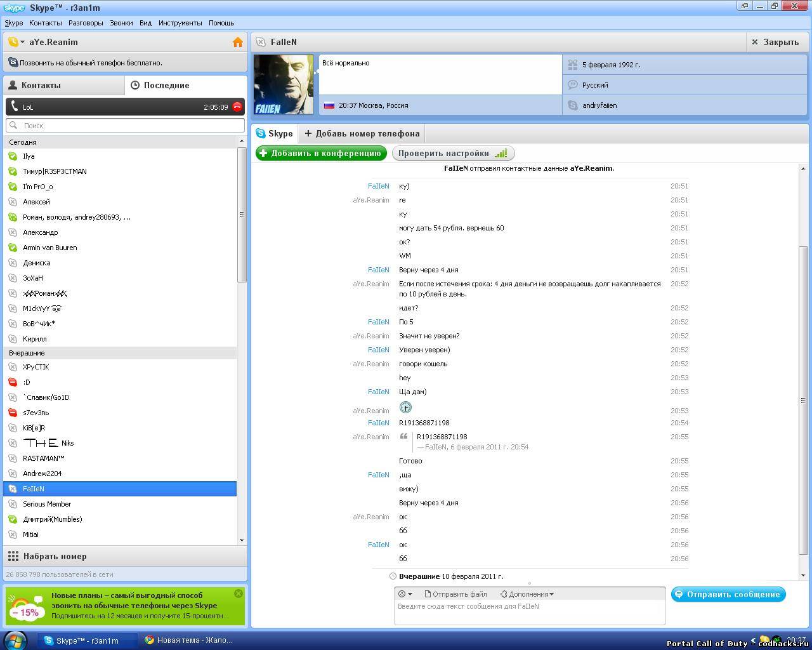Click Добавить в конференцию button
This screenshot has height=650, width=812.
pyautogui.click(x=321, y=153)
